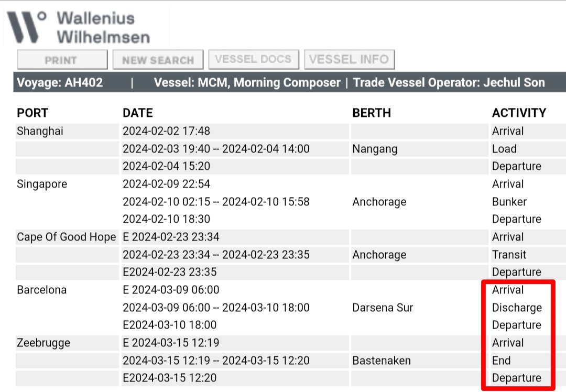Image resolution: width=566 pixels, height=392 pixels.
Task: Click vessel name Morning Composer
Action: click(x=287, y=83)
